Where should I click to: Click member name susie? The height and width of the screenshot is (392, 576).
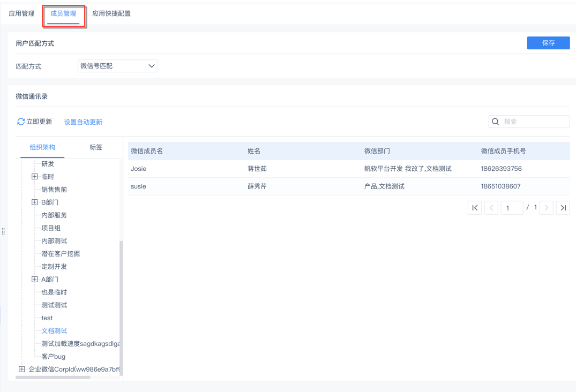[x=138, y=186]
